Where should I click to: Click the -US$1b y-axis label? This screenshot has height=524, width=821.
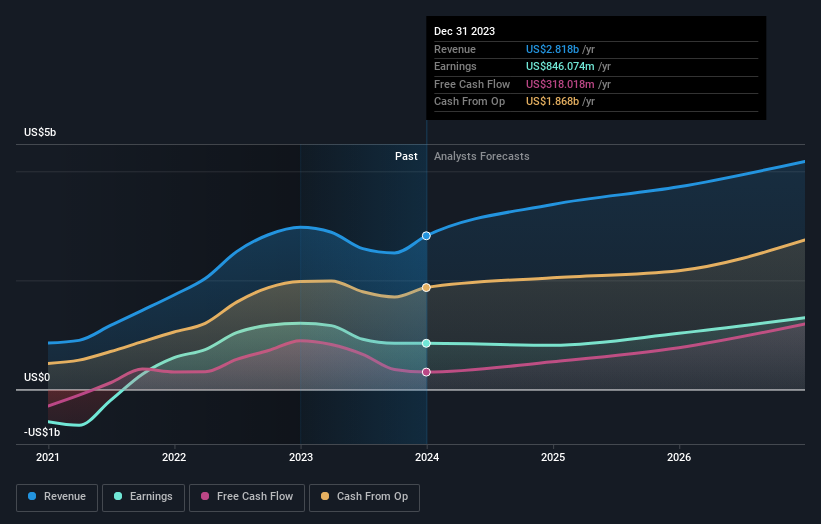pyautogui.click(x=42, y=432)
